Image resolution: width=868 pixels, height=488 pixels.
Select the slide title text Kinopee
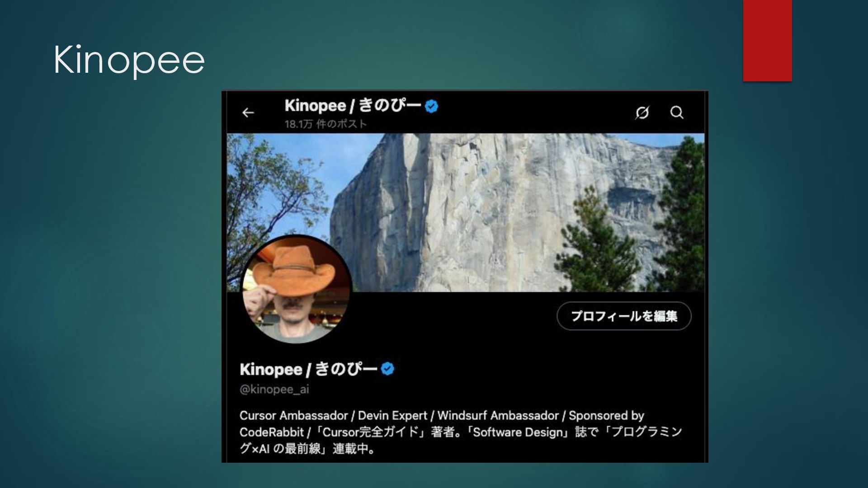click(129, 60)
